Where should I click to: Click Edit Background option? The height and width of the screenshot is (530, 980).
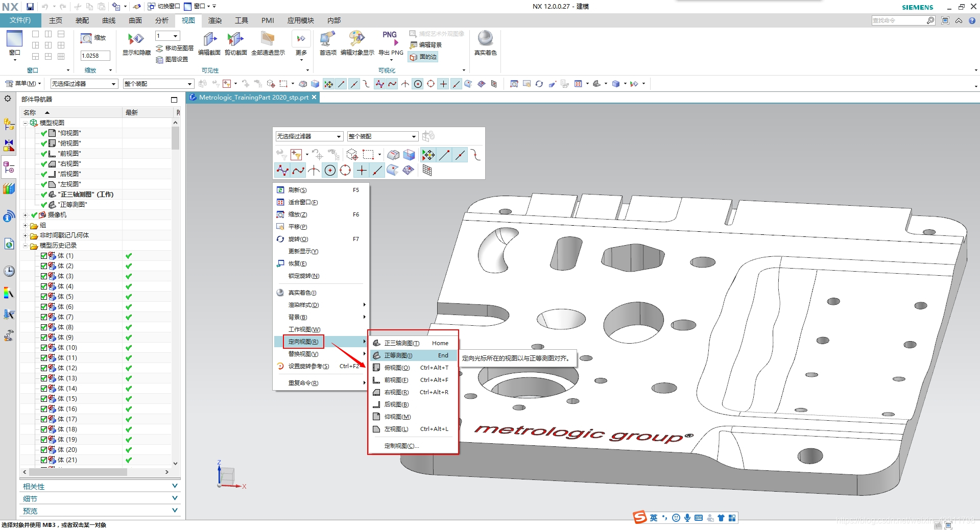click(x=425, y=45)
